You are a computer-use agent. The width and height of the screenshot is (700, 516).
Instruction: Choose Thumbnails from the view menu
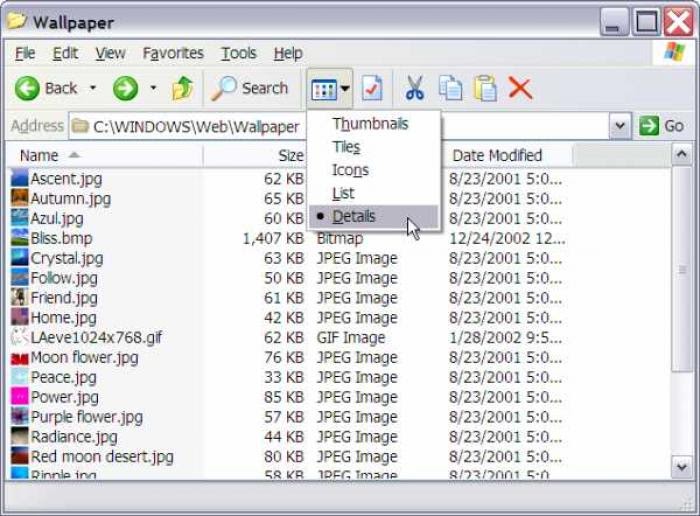pyautogui.click(x=373, y=124)
